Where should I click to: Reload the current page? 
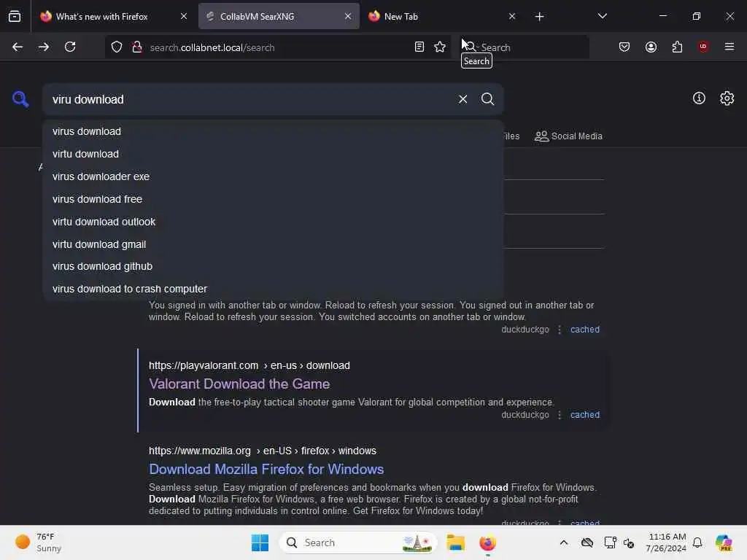(70, 47)
